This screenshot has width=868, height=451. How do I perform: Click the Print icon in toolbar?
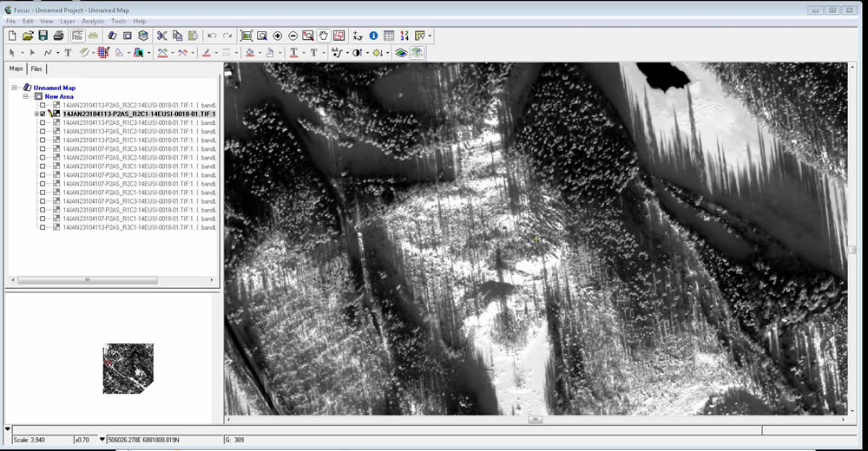point(58,36)
